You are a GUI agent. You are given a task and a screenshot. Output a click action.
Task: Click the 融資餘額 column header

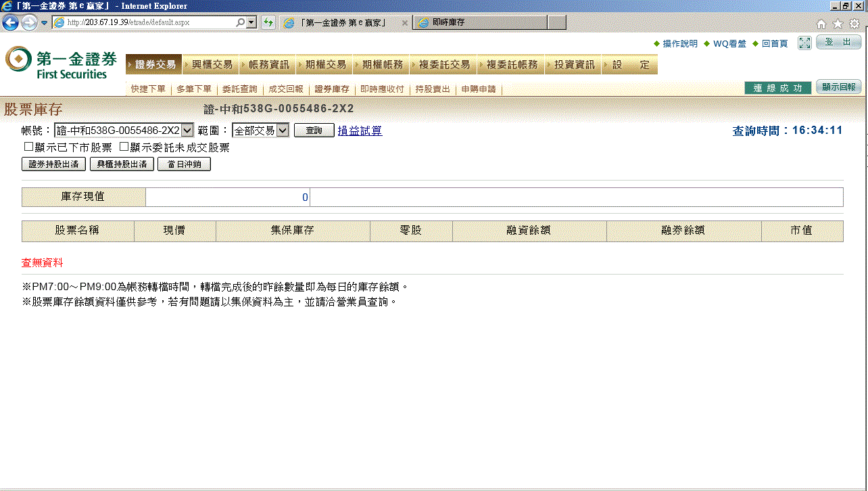pos(529,231)
